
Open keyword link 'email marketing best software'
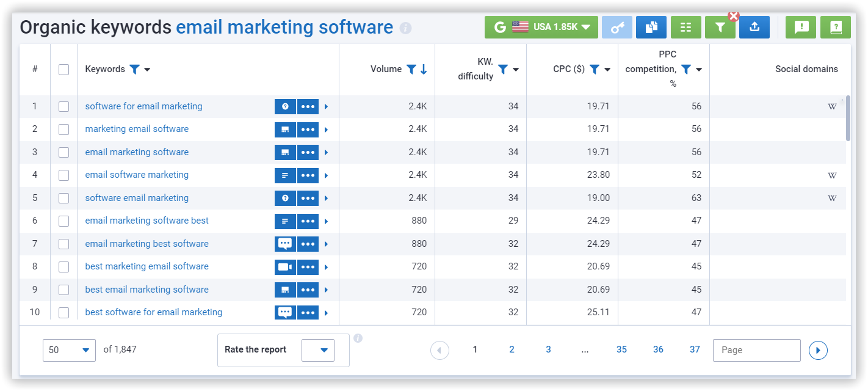[x=146, y=244]
